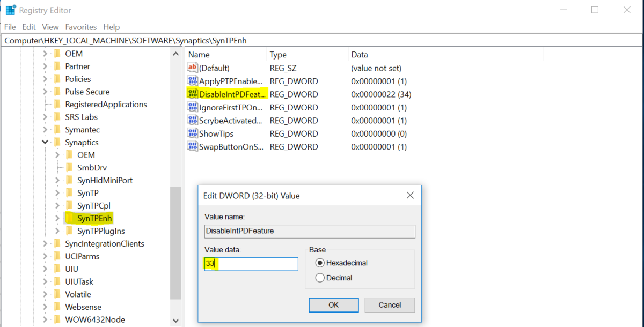Click the DisableIntPDFeature value icon
The width and height of the screenshot is (644, 327).
(193, 94)
